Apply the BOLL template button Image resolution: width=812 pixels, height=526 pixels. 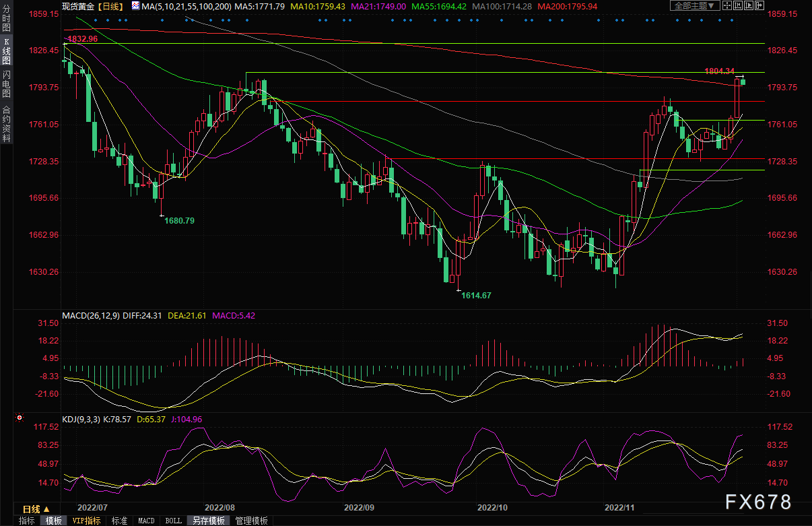click(x=173, y=521)
